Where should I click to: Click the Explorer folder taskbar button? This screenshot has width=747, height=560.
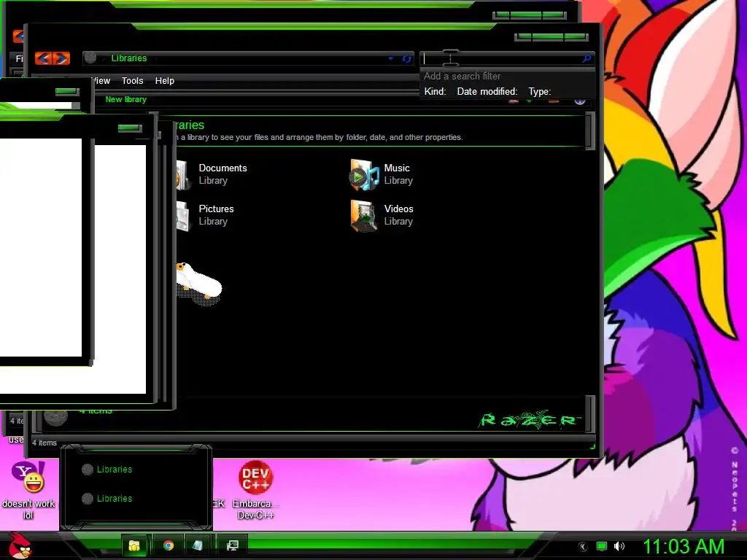coord(135,545)
